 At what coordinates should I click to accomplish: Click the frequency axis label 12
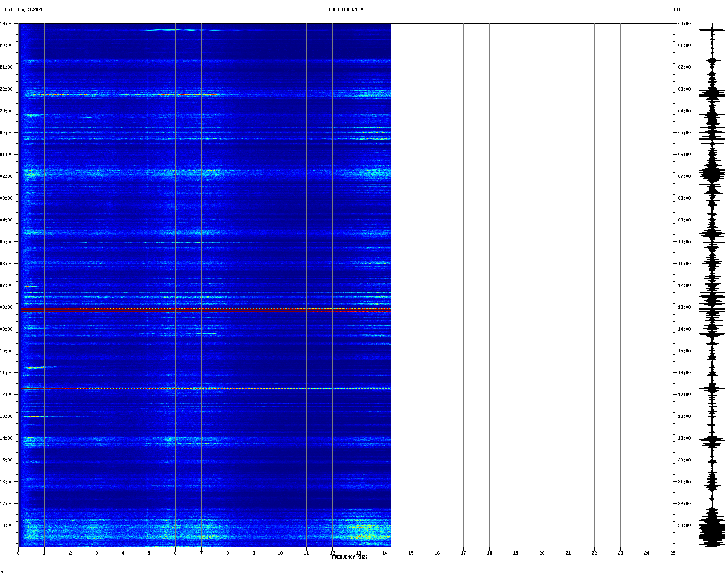click(x=332, y=553)
